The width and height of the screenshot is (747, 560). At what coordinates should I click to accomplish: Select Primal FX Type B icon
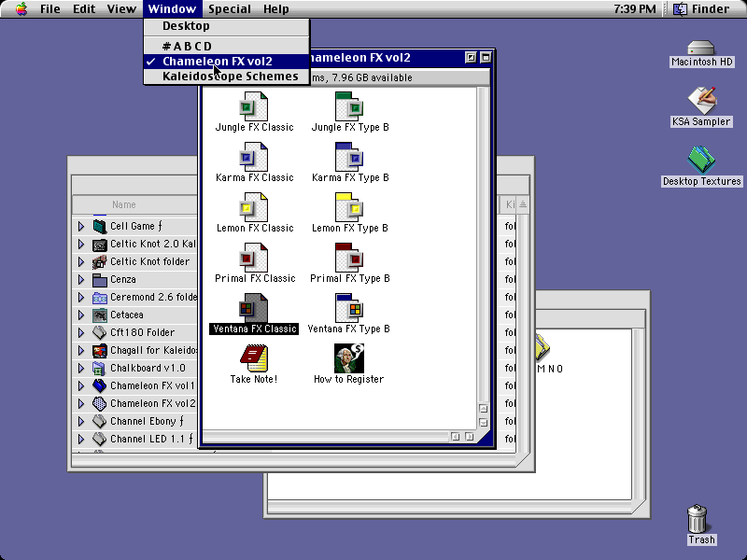click(x=349, y=258)
